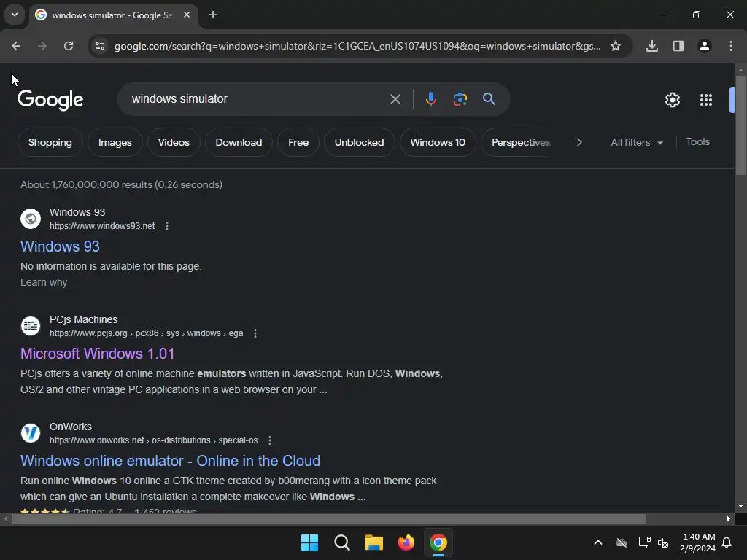Open the network tray icon

tap(644, 542)
